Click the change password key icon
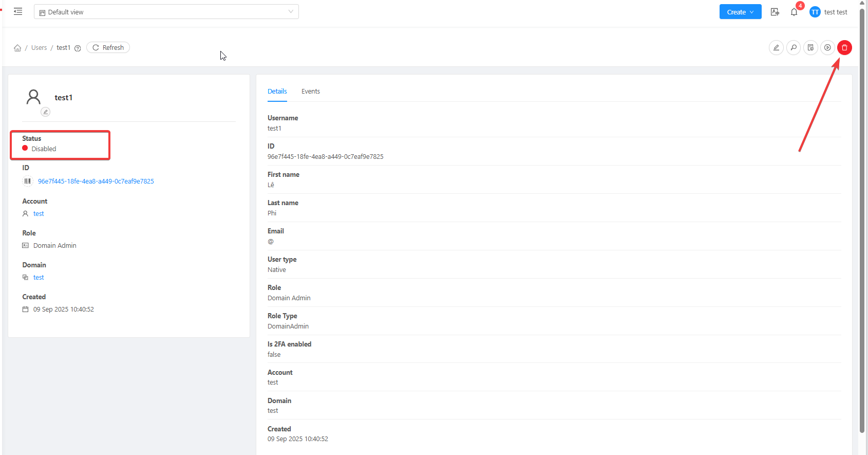The width and height of the screenshot is (868, 455). coord(794,48)
